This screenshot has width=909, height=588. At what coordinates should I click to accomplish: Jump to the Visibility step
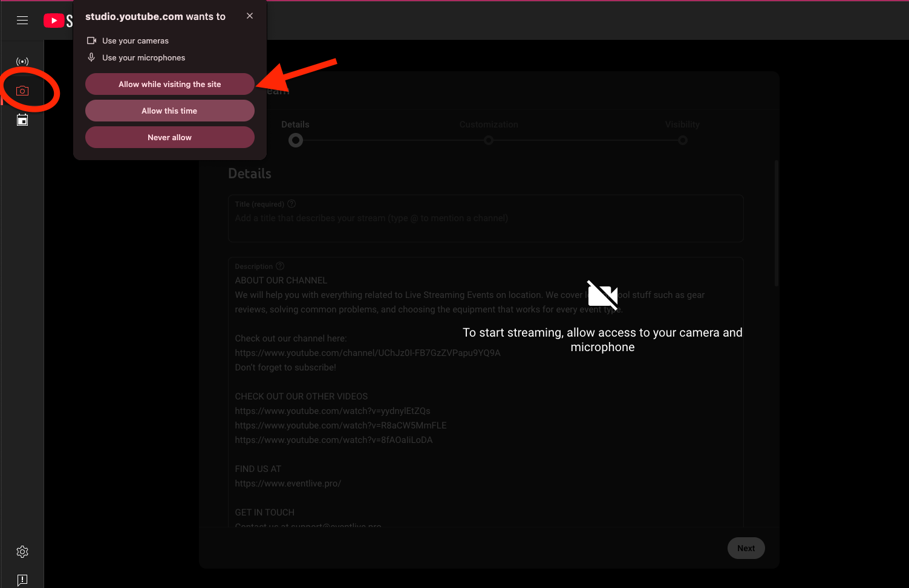pos(683,140)
